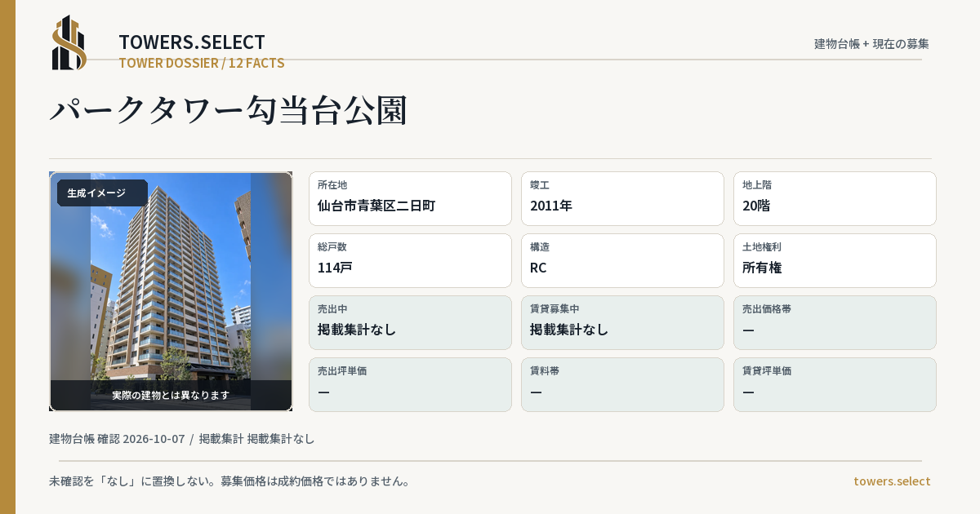Screen dimensions: 980x514
Task: Click the TOWERS.SELECT brand name
Action: coord(192,42)
